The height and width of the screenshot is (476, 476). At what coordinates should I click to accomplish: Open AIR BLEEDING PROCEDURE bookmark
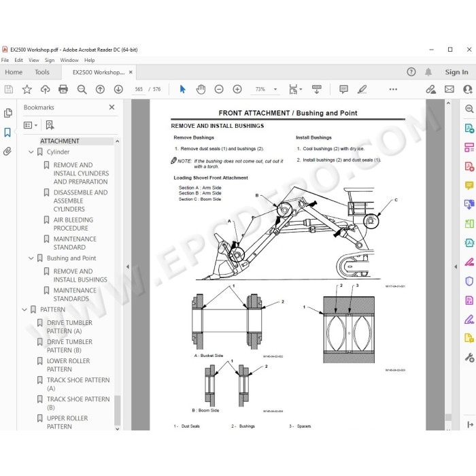click(x=73, y=224)
